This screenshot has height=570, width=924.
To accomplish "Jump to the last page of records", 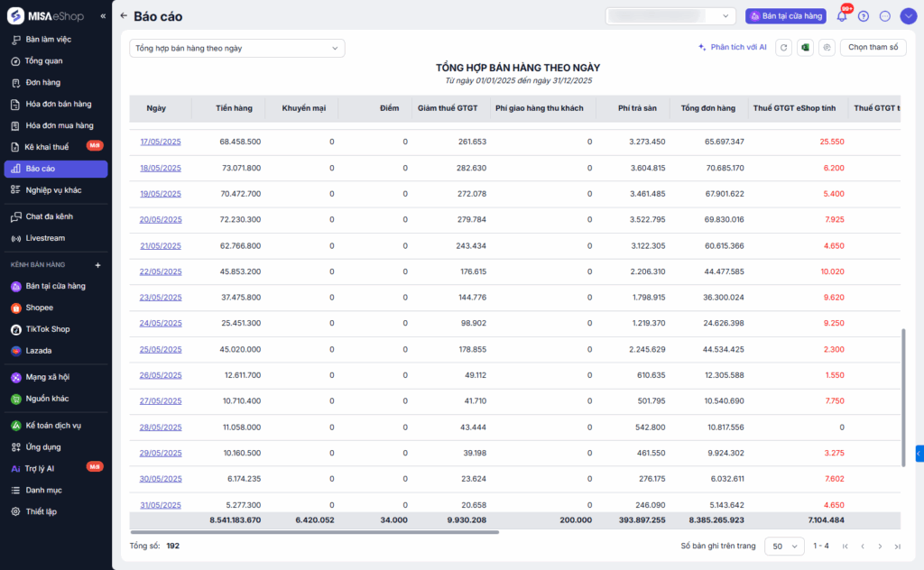I will 897,547.
